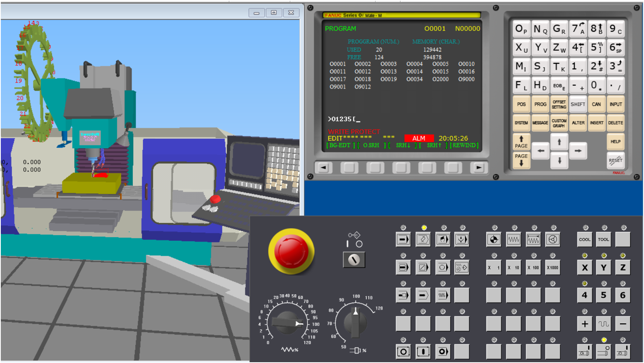The height and width of the screenshot is (363, 644).
Task: Click the cursor up arrow key
Action: coord(559,142)
